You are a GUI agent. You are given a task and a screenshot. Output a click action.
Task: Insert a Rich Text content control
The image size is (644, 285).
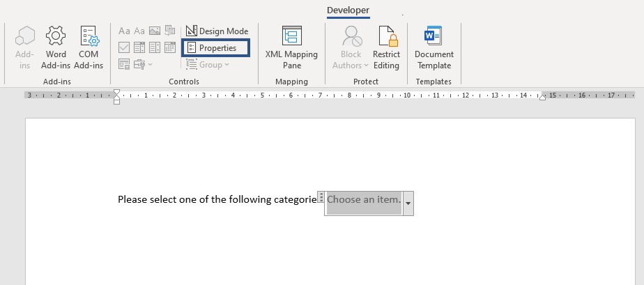124,31
